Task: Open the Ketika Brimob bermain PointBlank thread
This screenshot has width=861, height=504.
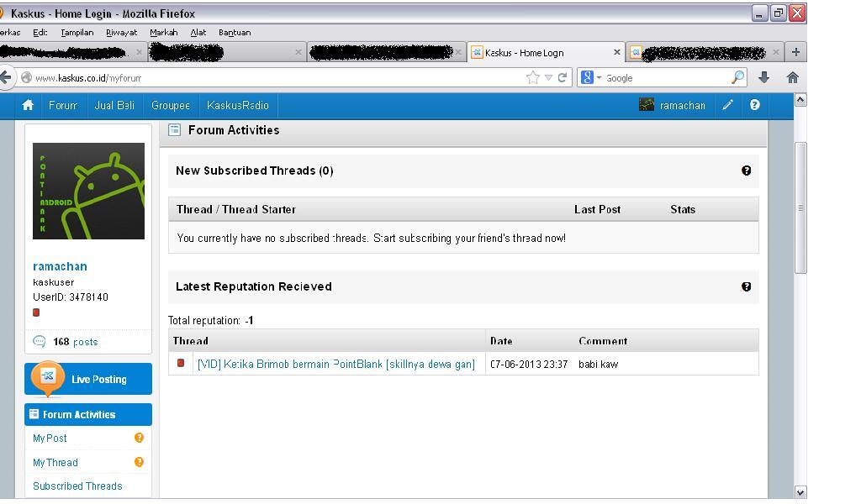Action: tap(336, 365)
